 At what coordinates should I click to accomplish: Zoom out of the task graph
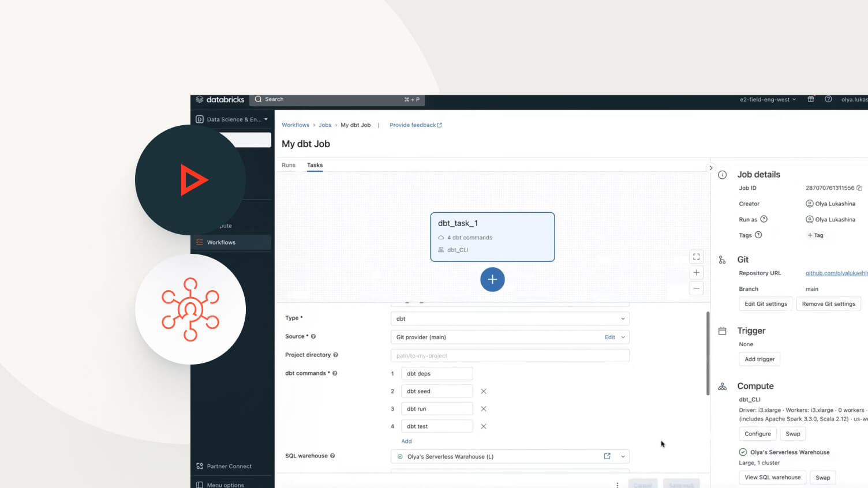(697, 288)
